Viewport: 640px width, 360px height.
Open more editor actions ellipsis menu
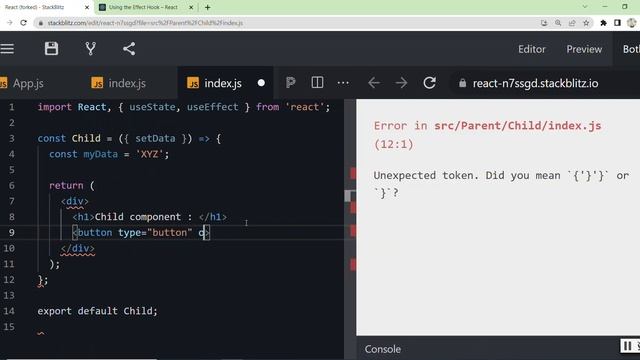(x=343, y=83)
